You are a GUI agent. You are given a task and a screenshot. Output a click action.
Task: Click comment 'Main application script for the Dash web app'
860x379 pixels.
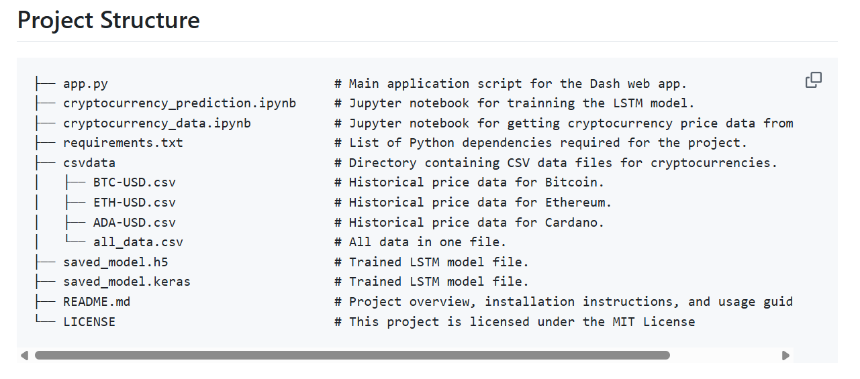pos(511,84)
